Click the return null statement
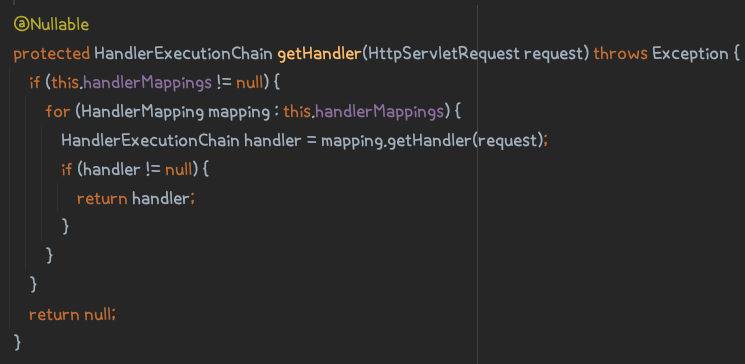This screenshot has width=745, height=364. tap(72, 314)
